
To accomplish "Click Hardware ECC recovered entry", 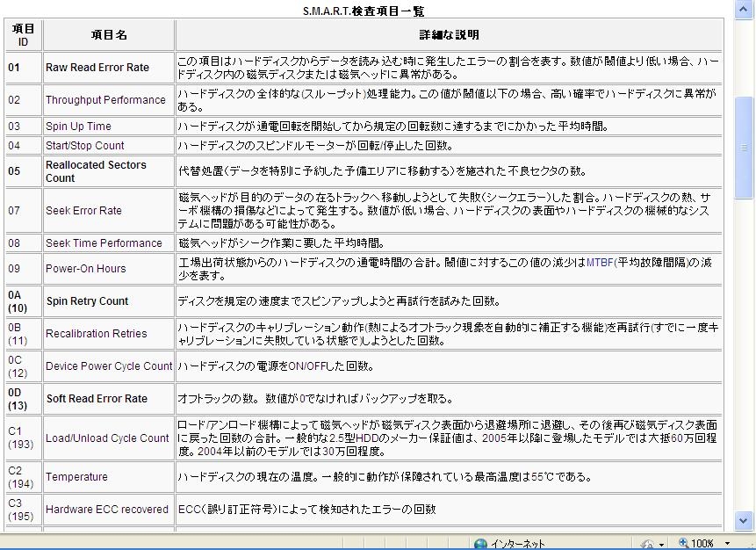I will coord(107,510).
